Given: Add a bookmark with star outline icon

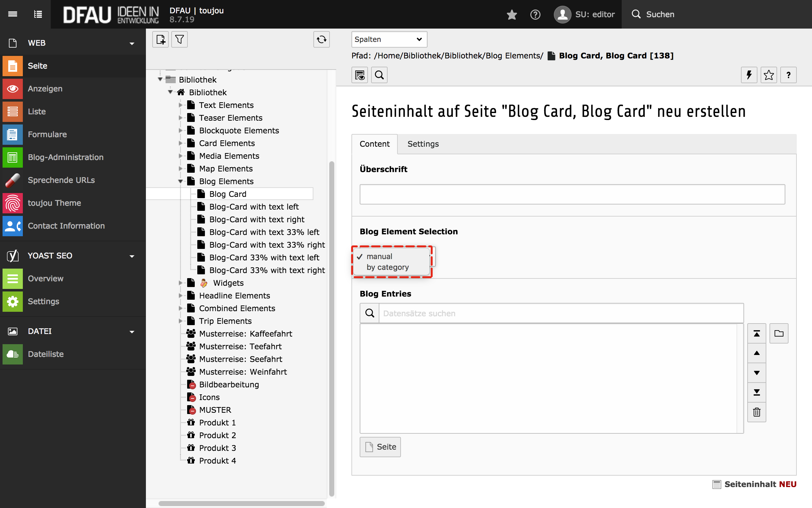Looking at the screenshot, I should coord(769,75).
